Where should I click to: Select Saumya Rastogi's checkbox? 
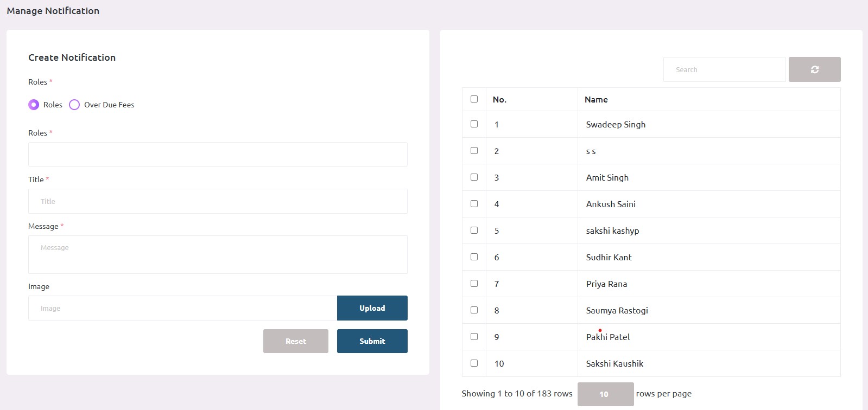click(x=474, y=310)
